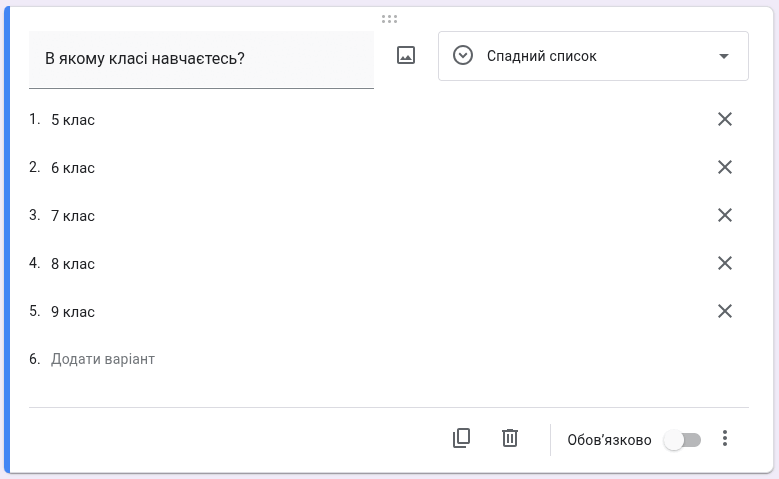Edit the option text 6 клас
The height and width of the screenshot is (479, 779).
[73, 168]
